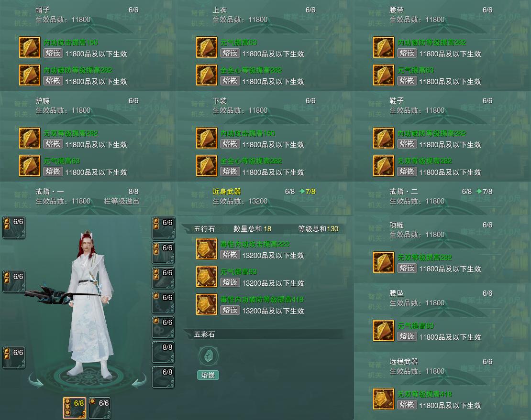This screenshot has width=531, height=420.
Task: Click the 元气提高63 gem icon under 腰坠
Action: (x=384, y=331)
